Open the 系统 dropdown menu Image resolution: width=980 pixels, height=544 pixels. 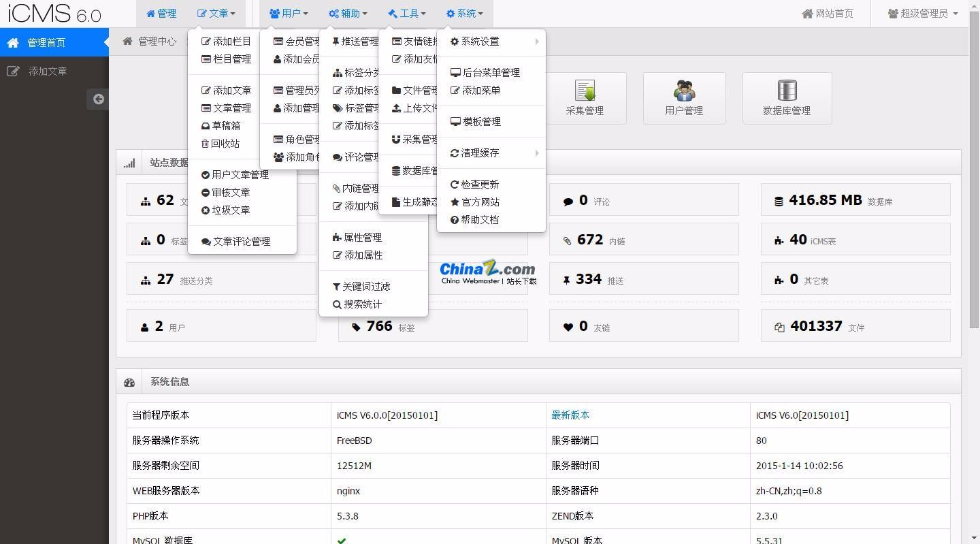pos(465,14)
